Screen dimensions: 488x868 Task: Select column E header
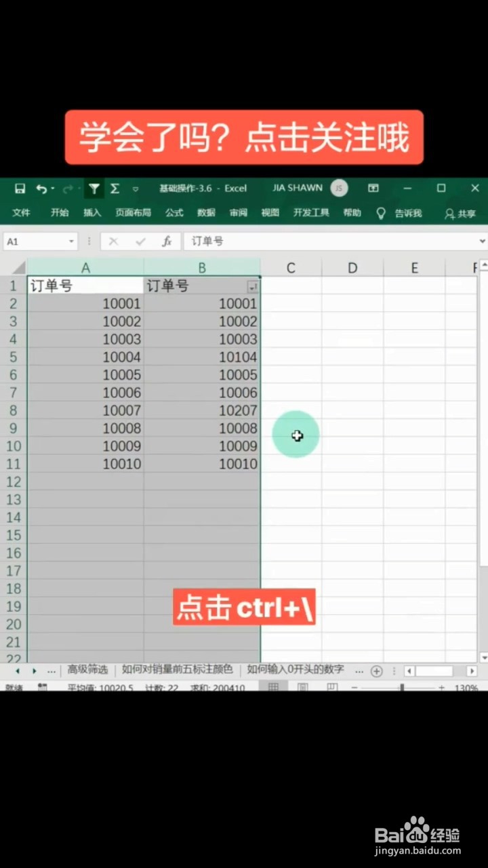pos(414,268)
